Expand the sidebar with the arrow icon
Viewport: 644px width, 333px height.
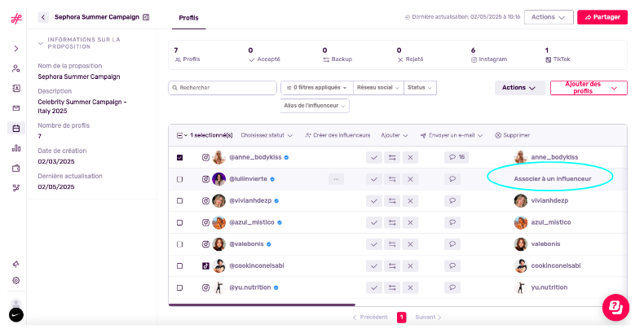coord(16,48)
